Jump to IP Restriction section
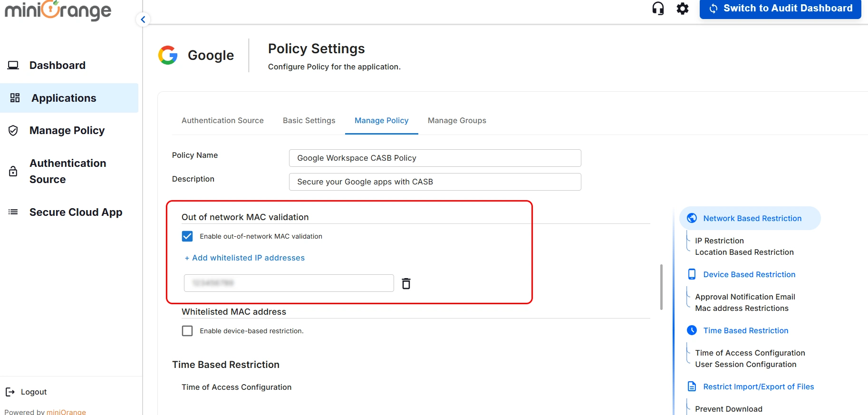 719,241
